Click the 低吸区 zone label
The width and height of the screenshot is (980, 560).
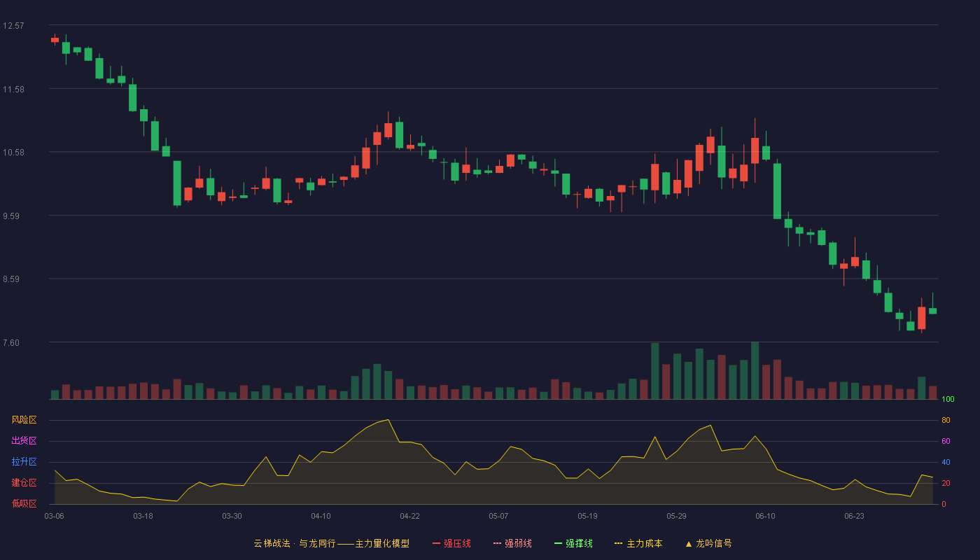click(24, 504)
